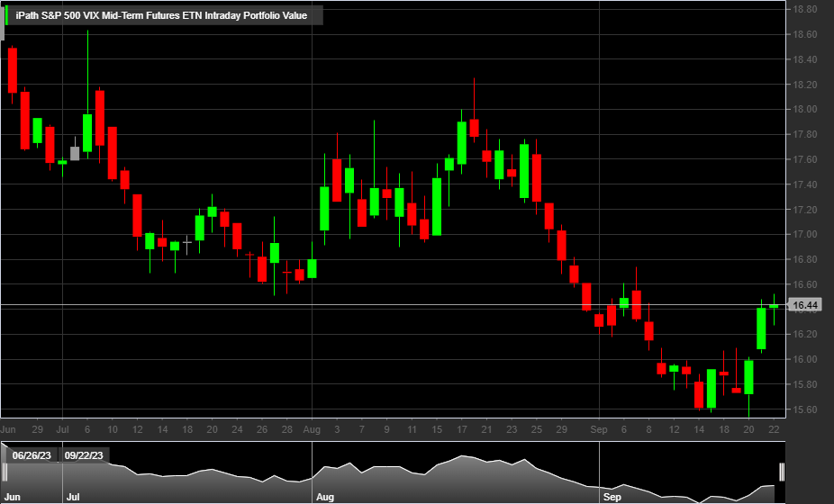
Task: Click the 06/26/23 start date field
Action: 32,455
